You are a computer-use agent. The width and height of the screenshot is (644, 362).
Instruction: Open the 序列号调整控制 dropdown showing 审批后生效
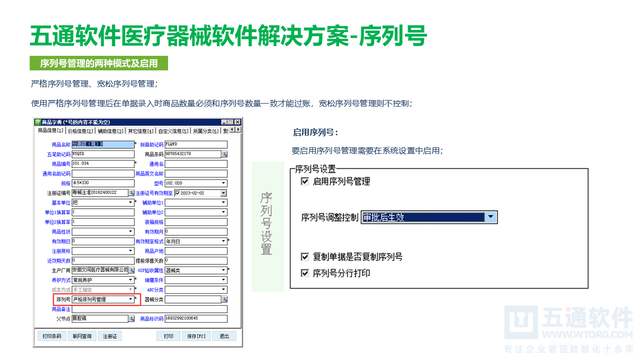pyautogui.click(x=491, y=217)
